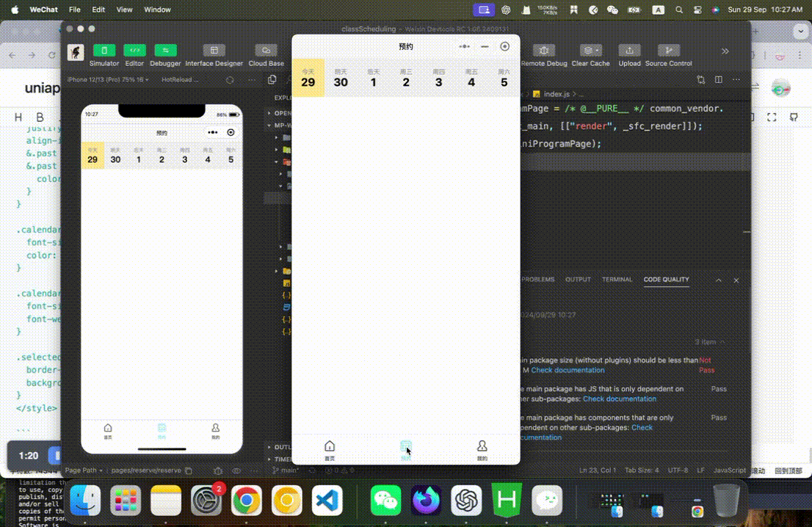Switch to the PROBLEMS panel tab

pos(537,280)
